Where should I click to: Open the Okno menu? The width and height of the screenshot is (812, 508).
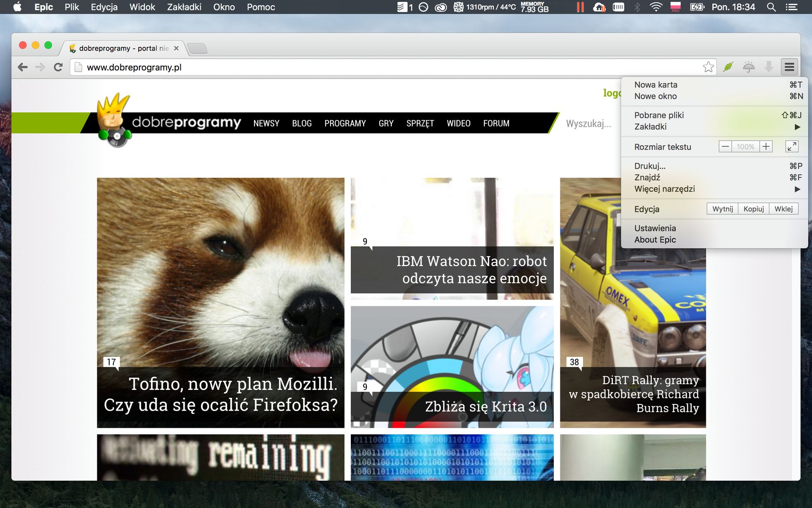click(x=224, y=7)
